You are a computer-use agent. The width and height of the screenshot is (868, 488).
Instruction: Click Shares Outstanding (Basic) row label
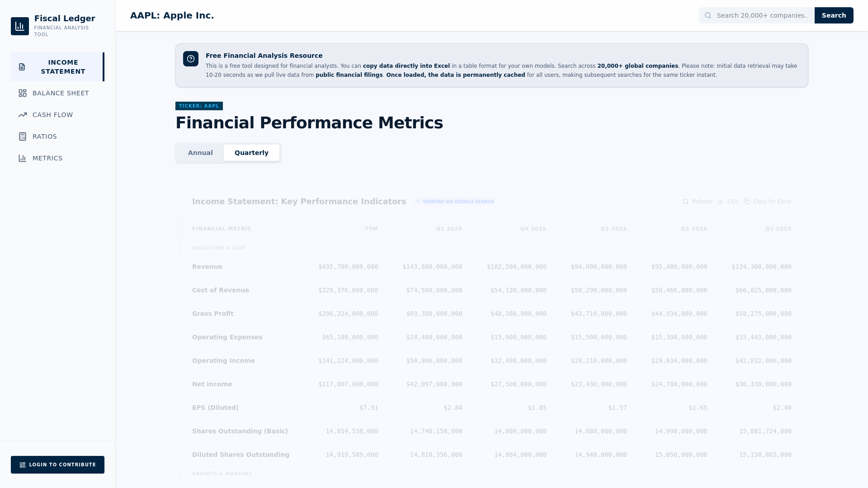pyautogui.click(x=240, y=431)
